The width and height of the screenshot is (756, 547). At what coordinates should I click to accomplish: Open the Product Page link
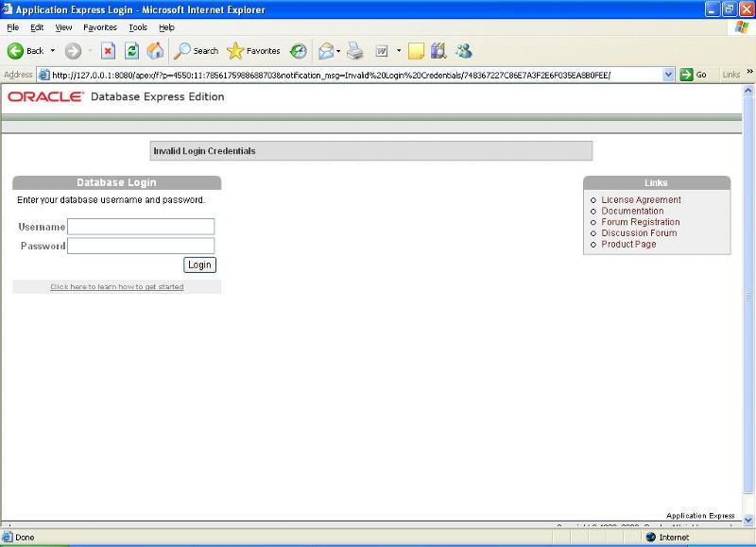point(628,245)
